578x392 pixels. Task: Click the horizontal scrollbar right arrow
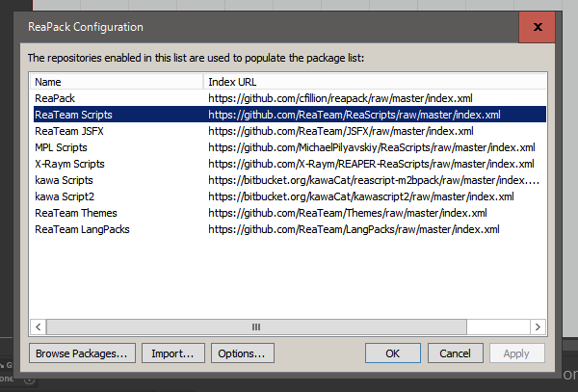click(538, 327)
